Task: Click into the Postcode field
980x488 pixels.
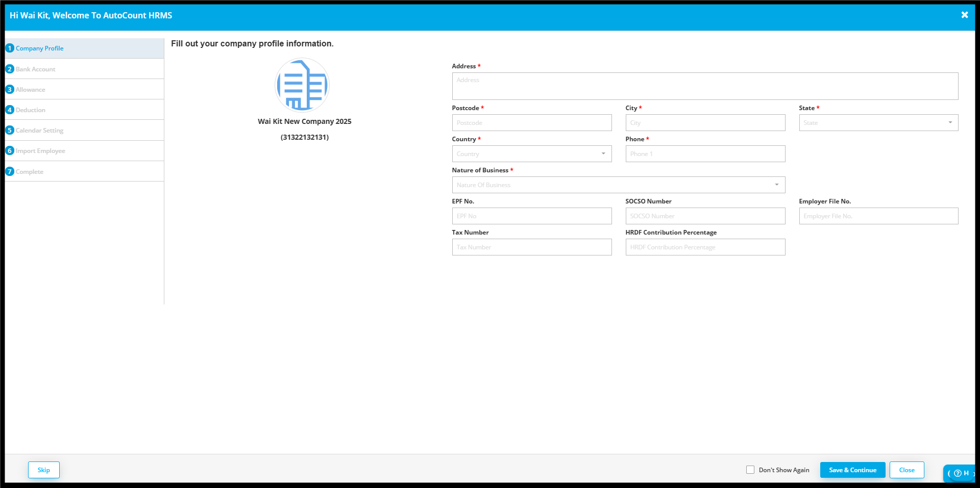Action: pyautogui.click(x=532, y=122)
